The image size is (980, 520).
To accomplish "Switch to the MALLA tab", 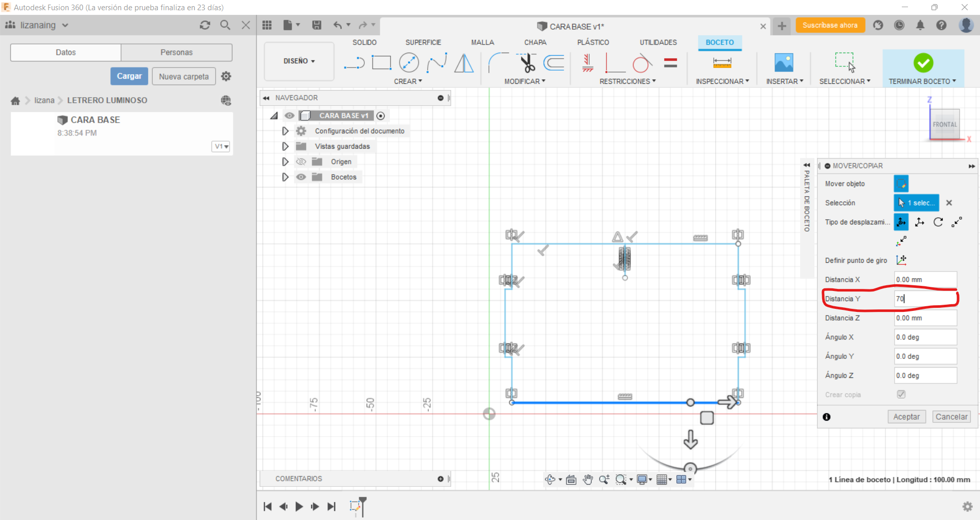I will click(482, 42).
